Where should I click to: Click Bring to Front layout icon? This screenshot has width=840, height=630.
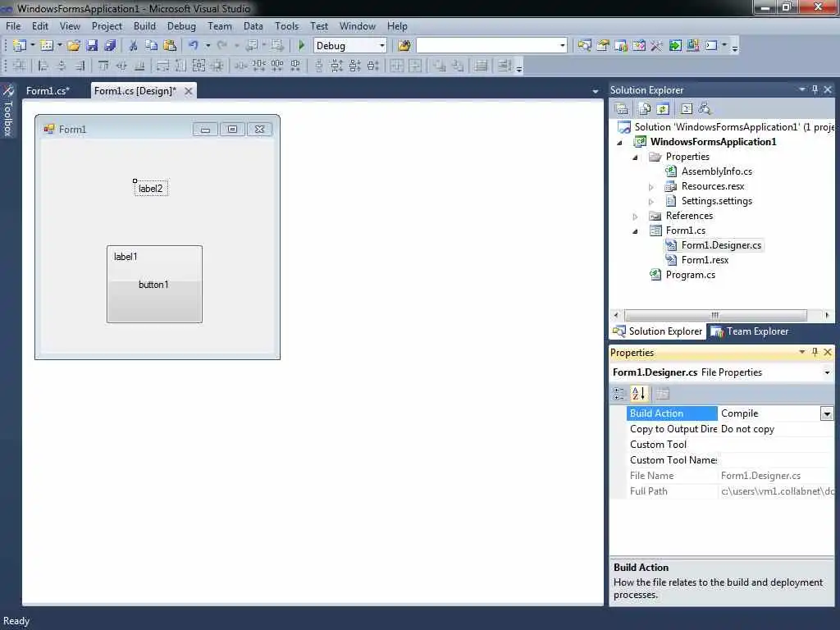tap(440, 66)
